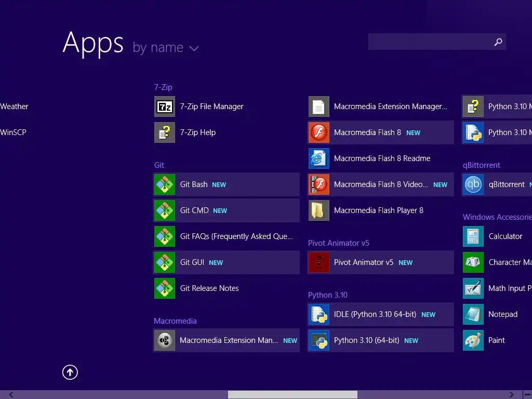Select the Git group header
The image size is (532, 399).
coord(159,165)
